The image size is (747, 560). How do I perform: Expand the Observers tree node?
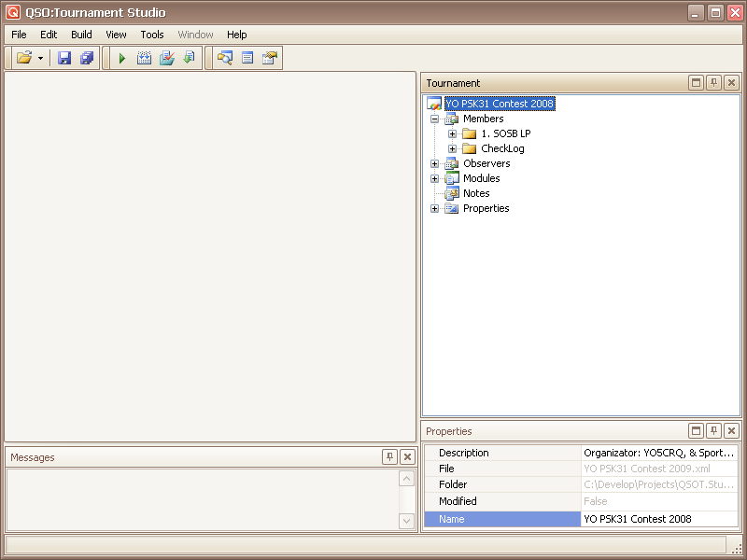coord(435,164)
